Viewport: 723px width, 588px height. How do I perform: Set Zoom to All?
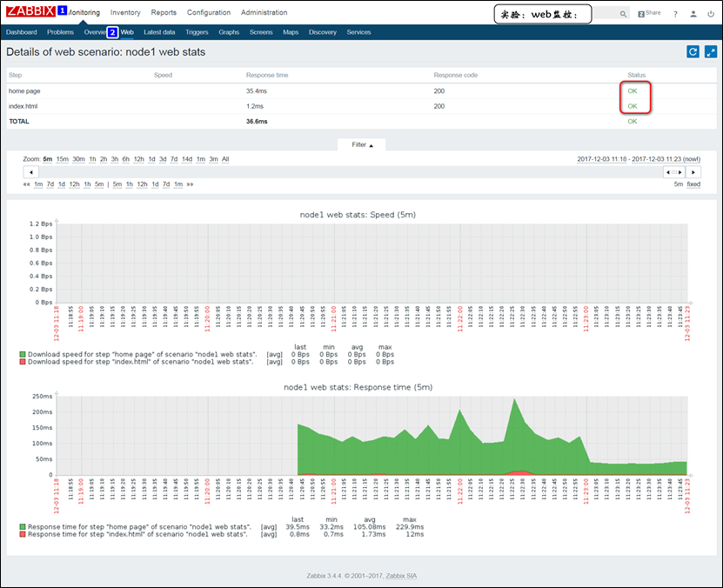(225, 159)
